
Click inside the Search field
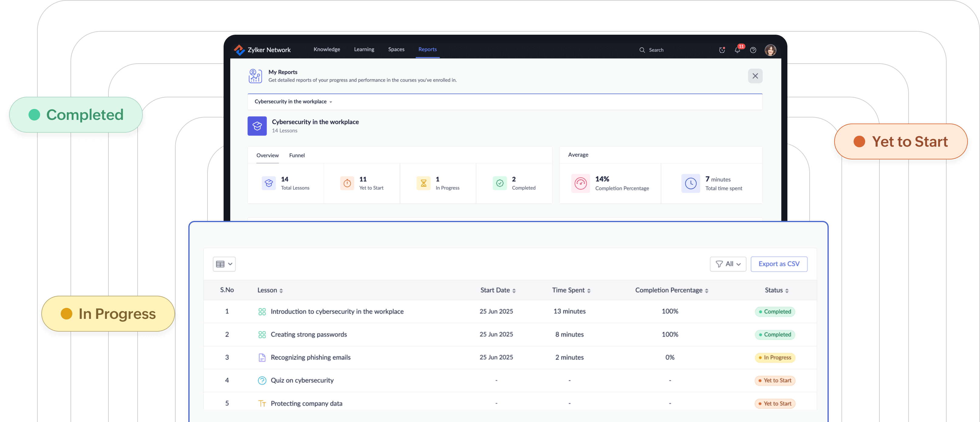click(656, 50)
